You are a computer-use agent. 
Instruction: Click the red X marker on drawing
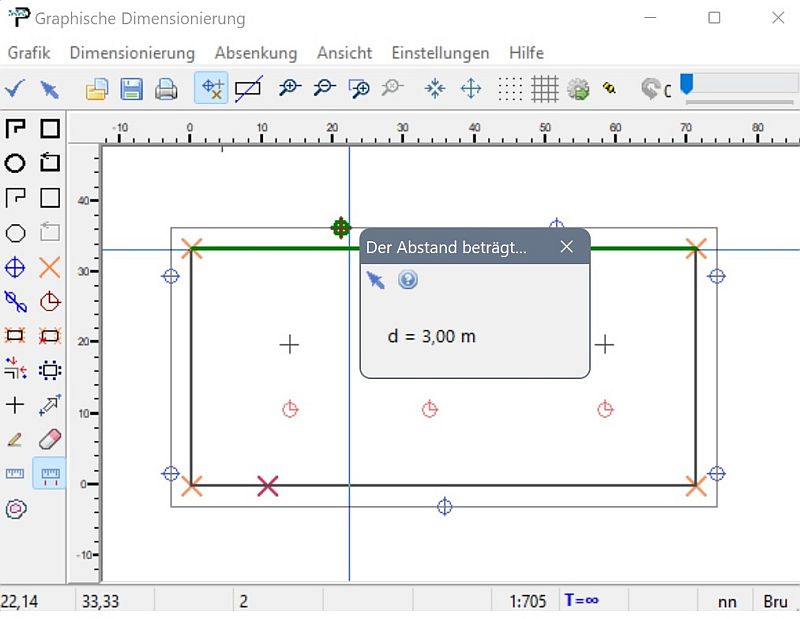tap(267, 486)
